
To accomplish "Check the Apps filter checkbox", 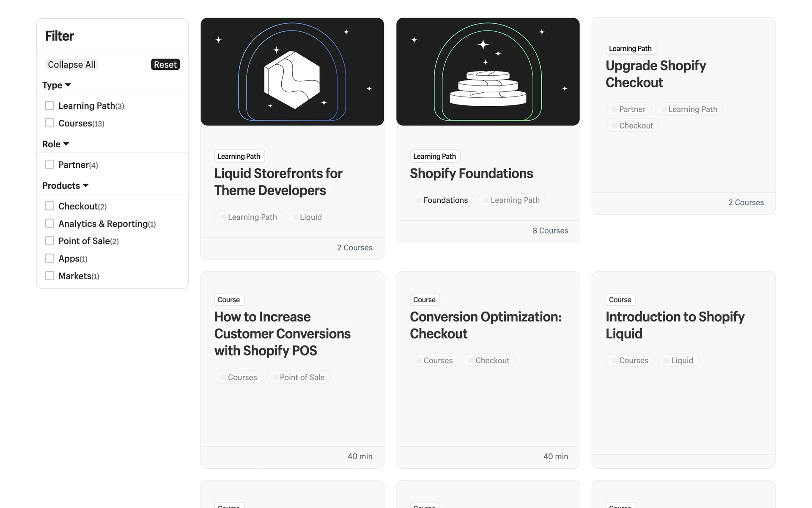I will [x=49, y=258].
